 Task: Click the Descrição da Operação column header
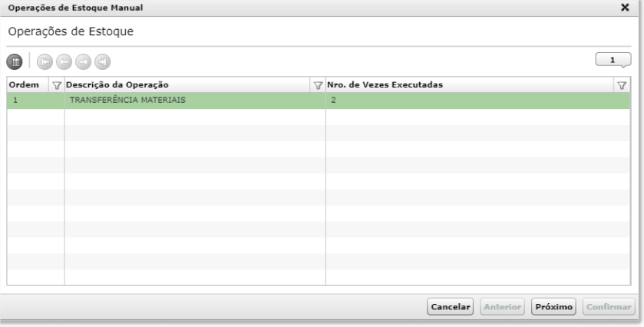coord(117,85)
